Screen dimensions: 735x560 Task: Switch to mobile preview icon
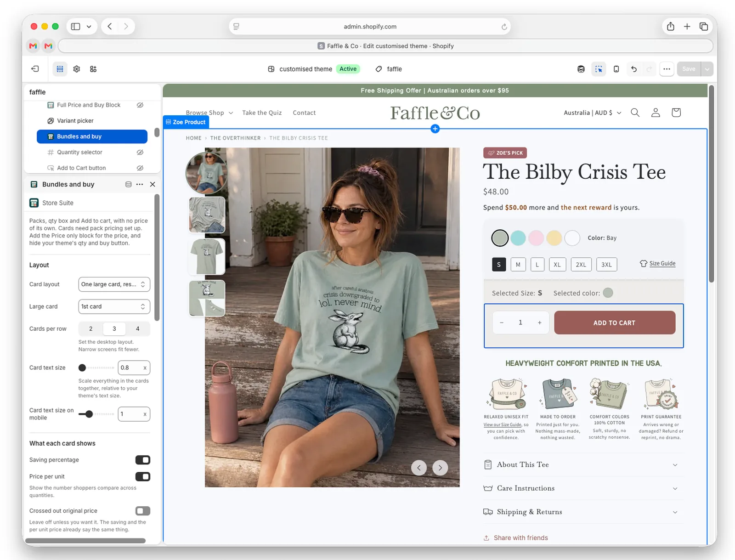click(616, 69)
